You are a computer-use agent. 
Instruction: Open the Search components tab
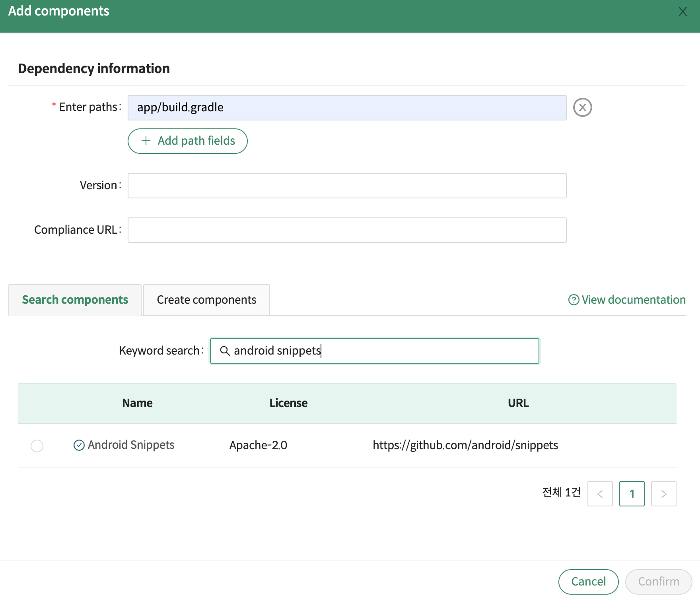(x=75, y=300)
